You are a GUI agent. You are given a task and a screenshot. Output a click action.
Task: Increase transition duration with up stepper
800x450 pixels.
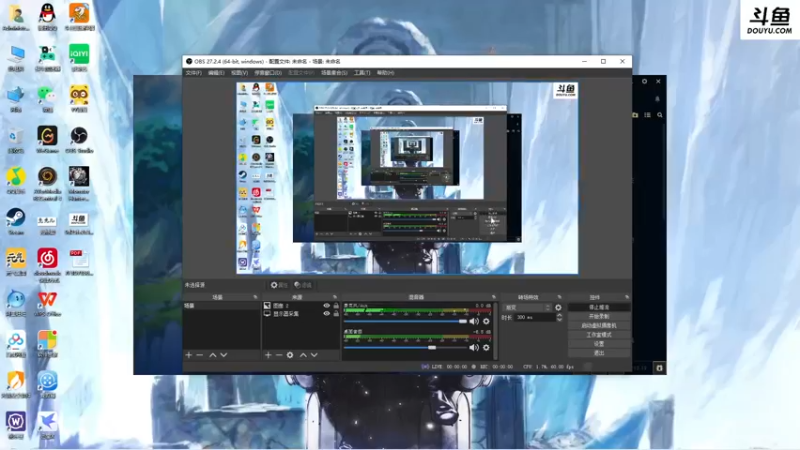pyautogui.click(x=559, y=315)
